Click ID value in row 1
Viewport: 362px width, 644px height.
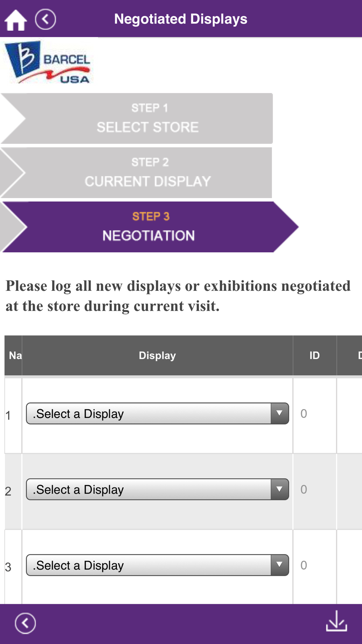tap(304, 414)
